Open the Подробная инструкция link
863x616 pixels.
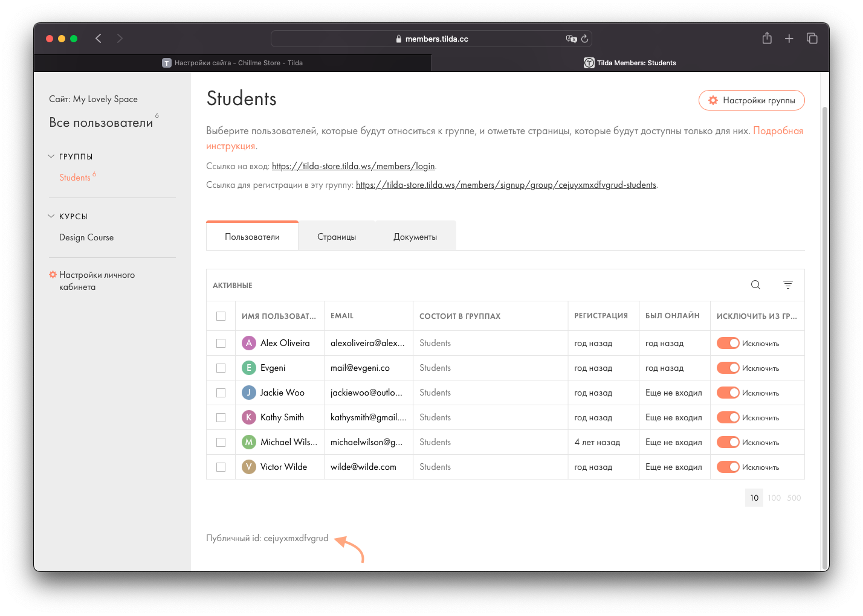click(778, 131)
